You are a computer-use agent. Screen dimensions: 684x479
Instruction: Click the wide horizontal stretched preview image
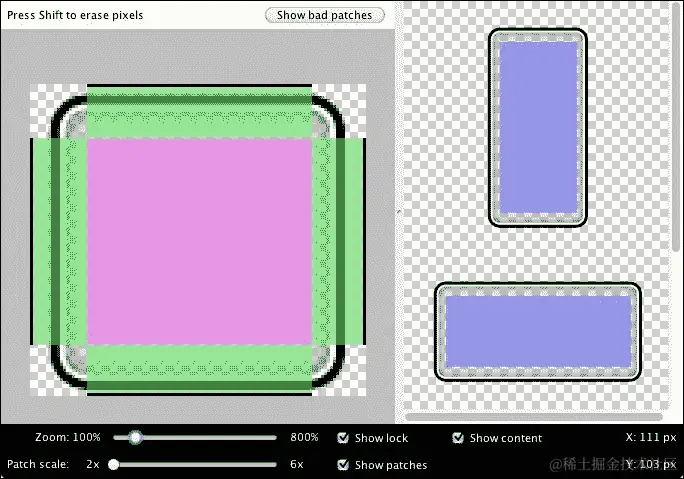coord(537,332)
